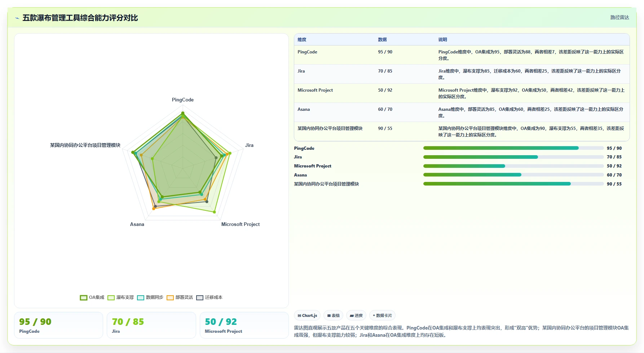Open the Microsoft Project 50 / 92 stat card
Image resolution: width=644 pixels, height=353 pixels.
click(x=244, y=325)
